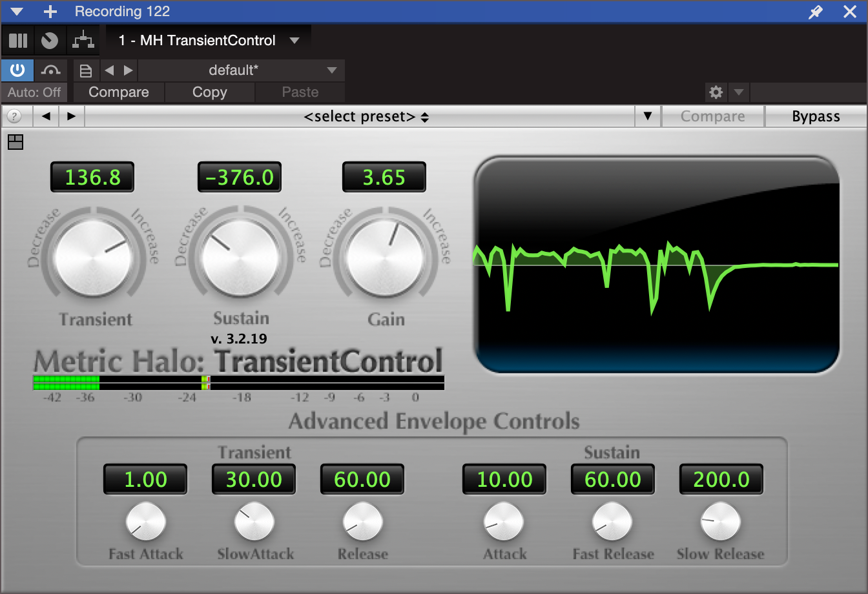Open the routing view icon
The height and width of the screenshot is (594, 868).
[x=83, y=41]
